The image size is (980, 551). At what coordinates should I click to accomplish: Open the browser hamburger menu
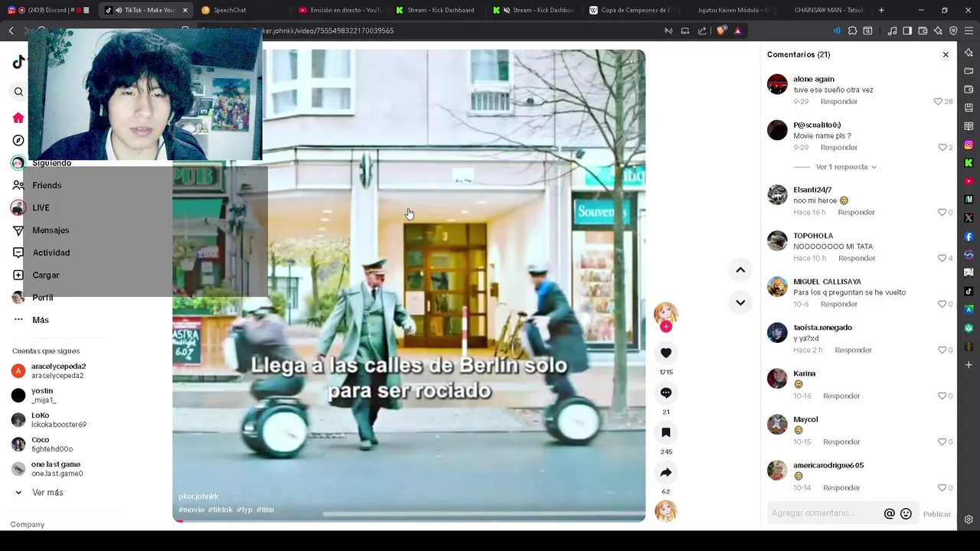(x=969, y=31)
